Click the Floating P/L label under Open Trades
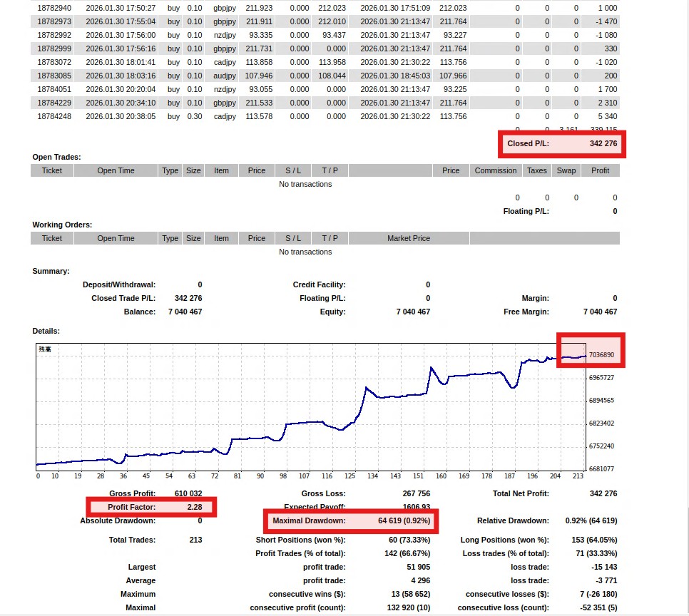This screenshot has height=616, width=689. point(526,211)
